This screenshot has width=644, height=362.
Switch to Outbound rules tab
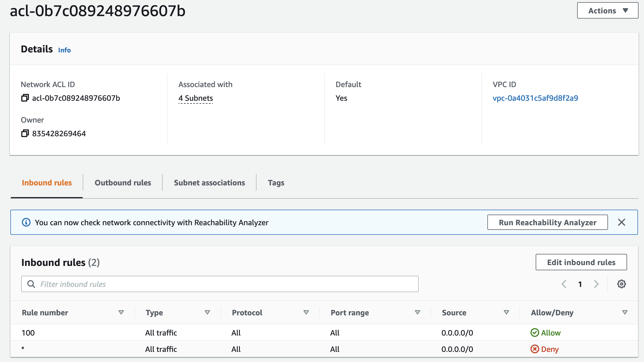tap(123, 183)
